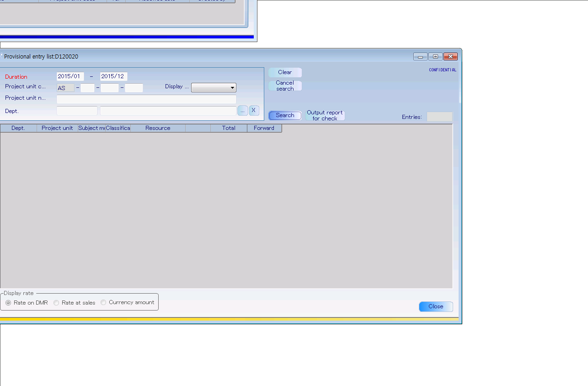Image resolution: width=588 pixels, height=386 pixels.
Task: Click the Classification column header
Action: coord(118,128)
